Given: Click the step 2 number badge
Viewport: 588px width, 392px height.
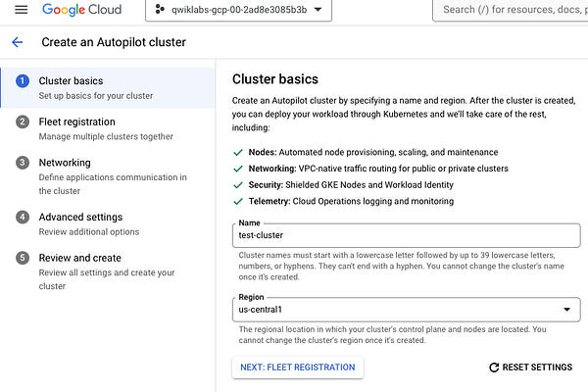Looking at the screenshot, I should (x=23, y=122).
